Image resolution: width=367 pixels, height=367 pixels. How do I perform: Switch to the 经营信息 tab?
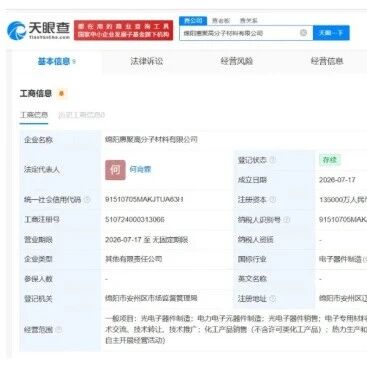(327, 61)
